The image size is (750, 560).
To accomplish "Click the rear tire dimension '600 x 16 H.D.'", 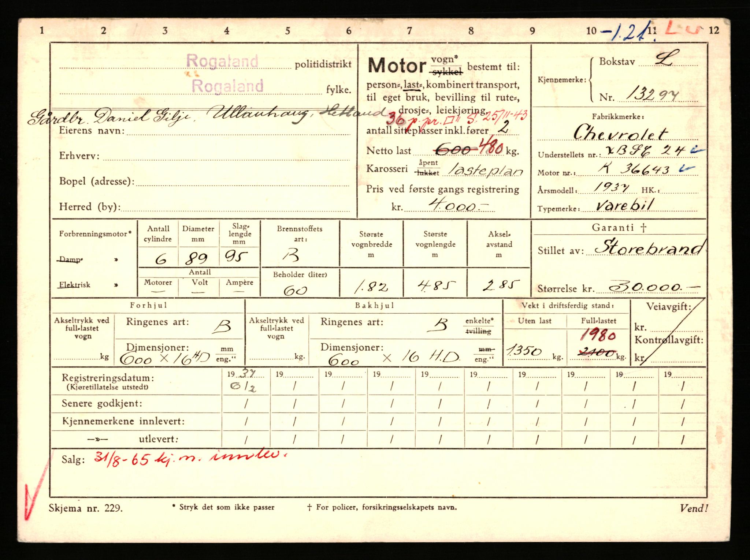I will click(x=394, y=358).
